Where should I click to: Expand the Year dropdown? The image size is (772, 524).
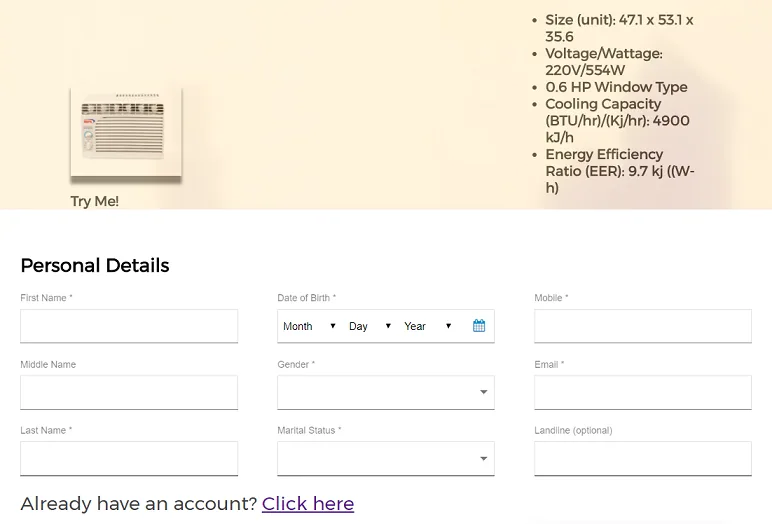[428, 326]
